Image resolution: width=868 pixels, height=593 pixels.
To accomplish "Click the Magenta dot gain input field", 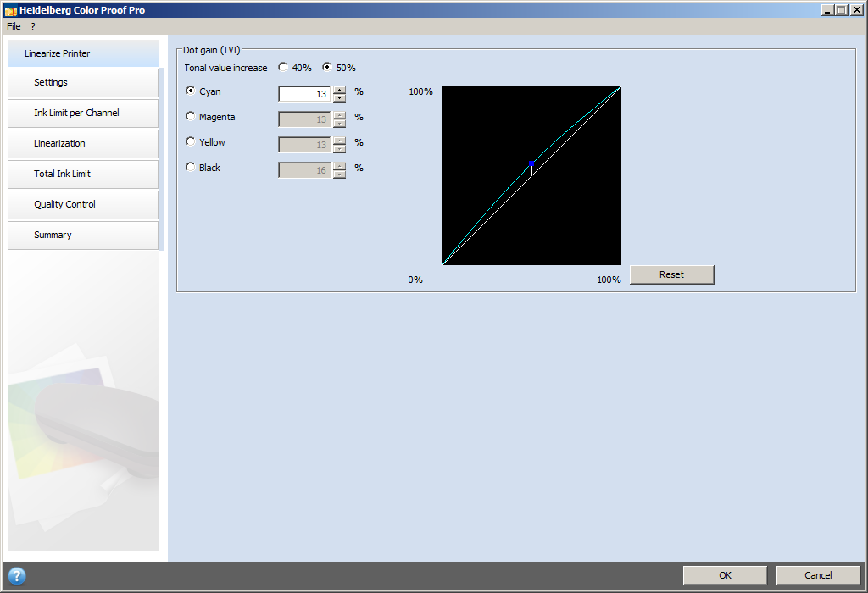I will click(x=304, y=119).
